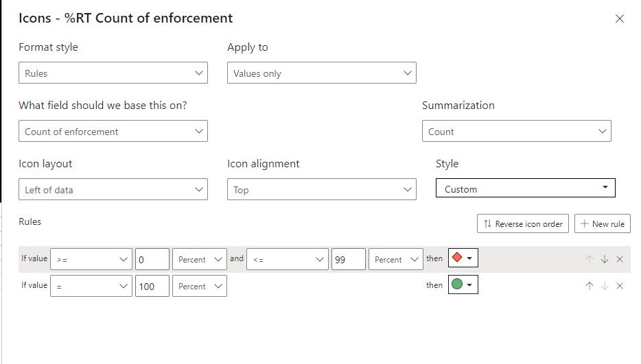Delete the second rule with X
This screenshot has height=364, width=641.
point(620,286)
